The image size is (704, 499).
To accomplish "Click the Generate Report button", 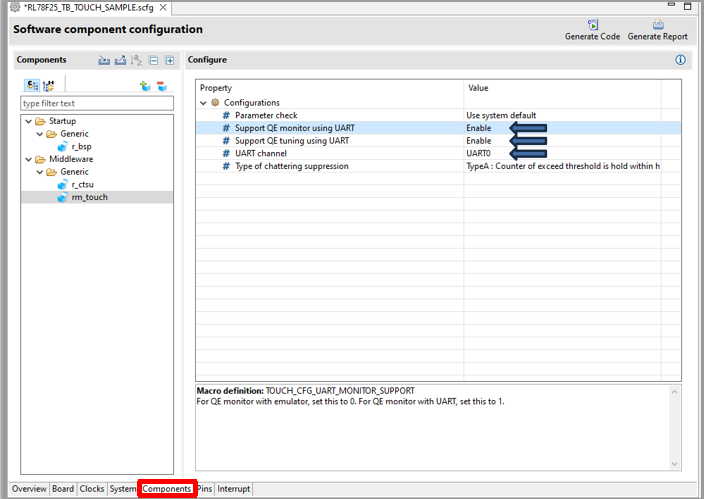I will point(657,30).
